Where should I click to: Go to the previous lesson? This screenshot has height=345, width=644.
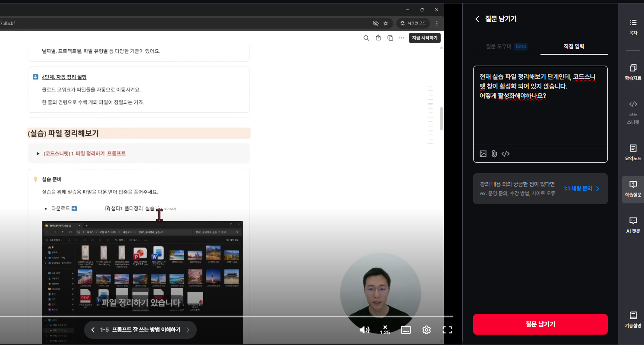93,330
